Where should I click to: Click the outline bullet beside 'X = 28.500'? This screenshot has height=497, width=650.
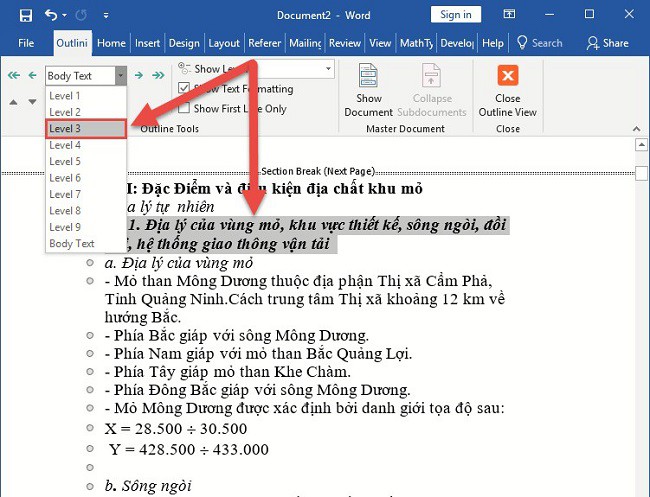90,428
